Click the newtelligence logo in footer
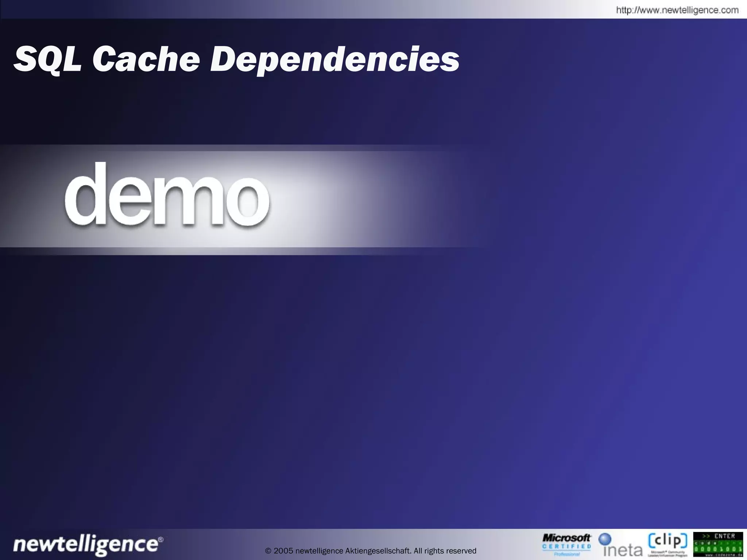747x560 pixels. tap(88, 545)
